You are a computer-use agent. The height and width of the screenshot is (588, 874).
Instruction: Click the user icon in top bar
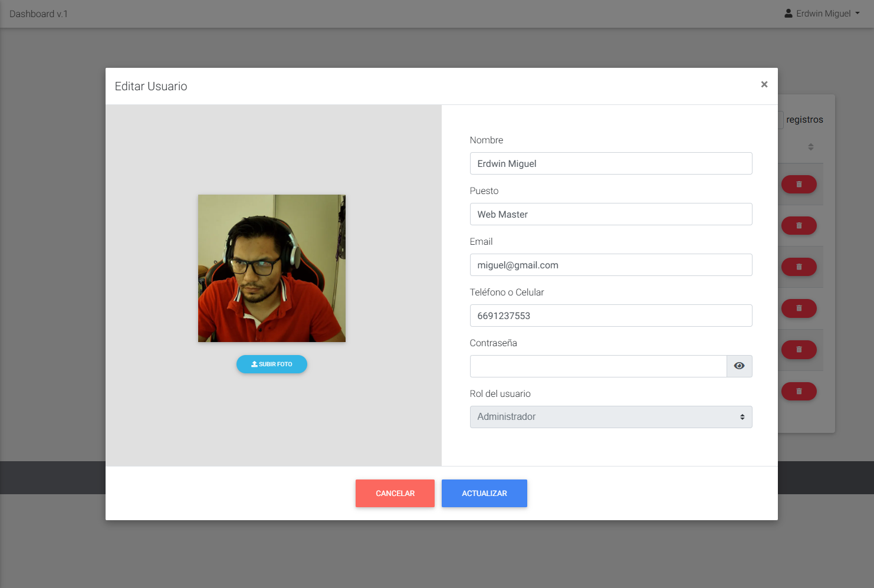788,13
